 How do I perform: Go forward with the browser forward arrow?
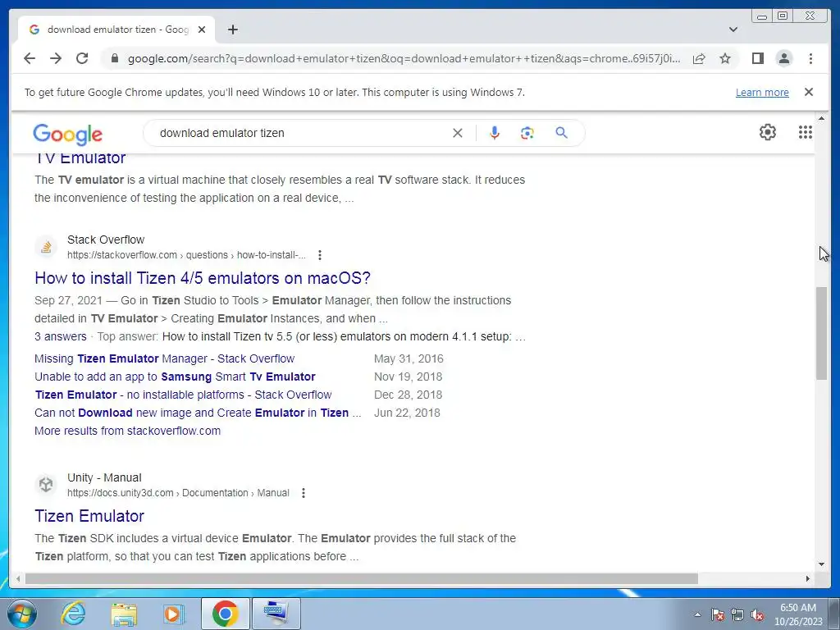point(56,58)
